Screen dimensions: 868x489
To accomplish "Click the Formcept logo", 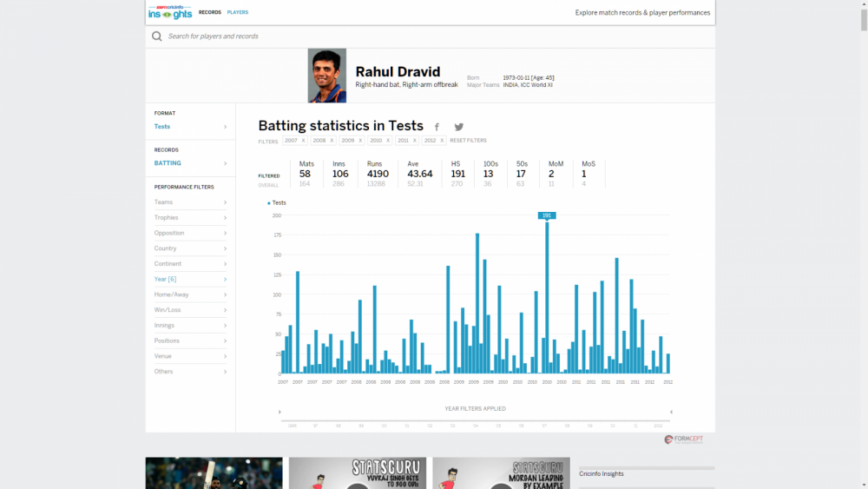I will (684, 439).
